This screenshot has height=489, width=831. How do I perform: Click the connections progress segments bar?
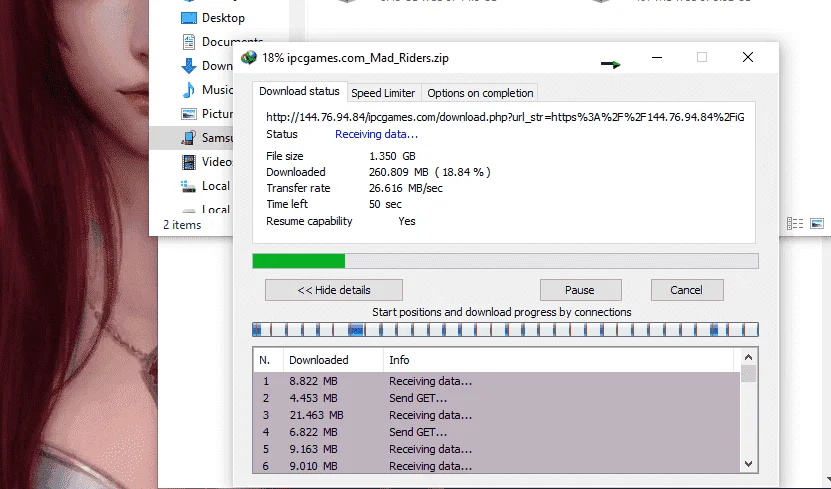[505, 330]
